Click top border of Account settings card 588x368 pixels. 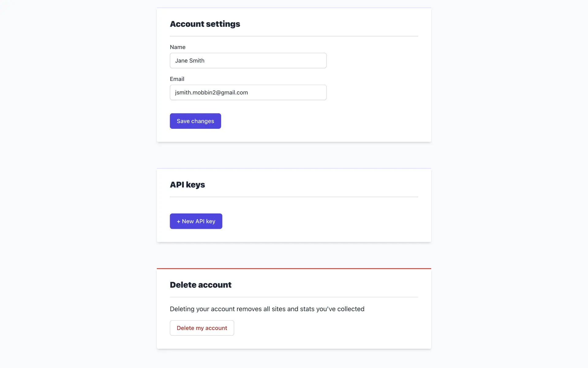[x=294, y=8]
